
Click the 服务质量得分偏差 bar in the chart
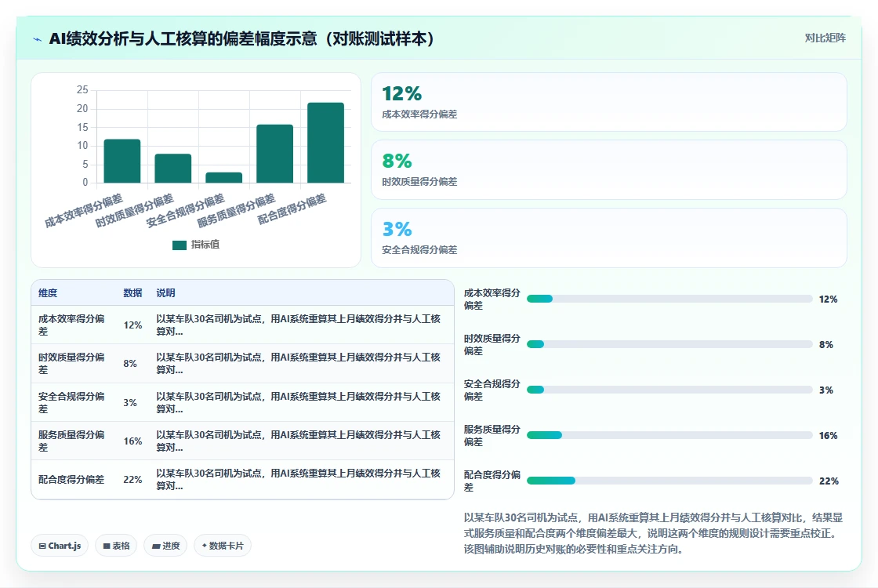click(x=275, y=154)
